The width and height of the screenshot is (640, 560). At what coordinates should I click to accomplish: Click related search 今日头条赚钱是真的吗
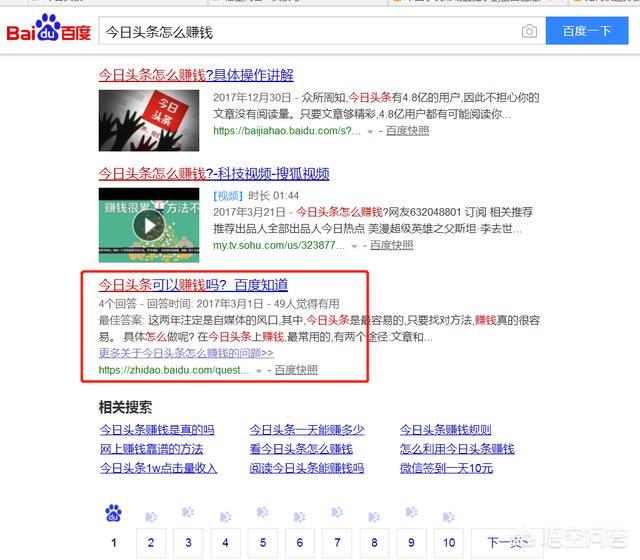point(157,430)
